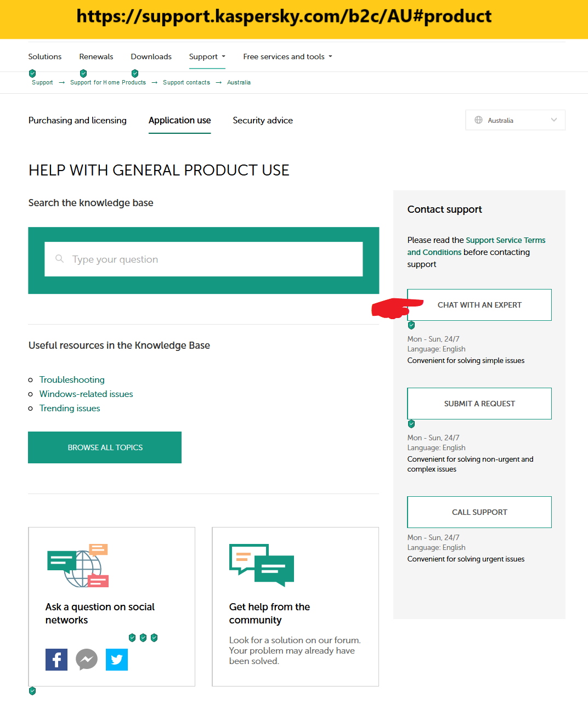The width and height of the screenshot is (588, 709).
Task: Click the Type your question search field
Action: tap(203, 259)
